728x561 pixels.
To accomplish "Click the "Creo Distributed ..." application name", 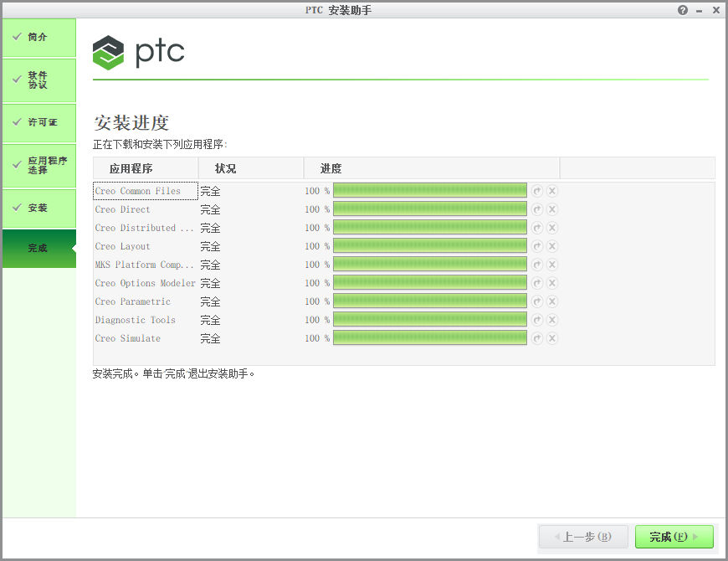I will (x=144, y=228).
